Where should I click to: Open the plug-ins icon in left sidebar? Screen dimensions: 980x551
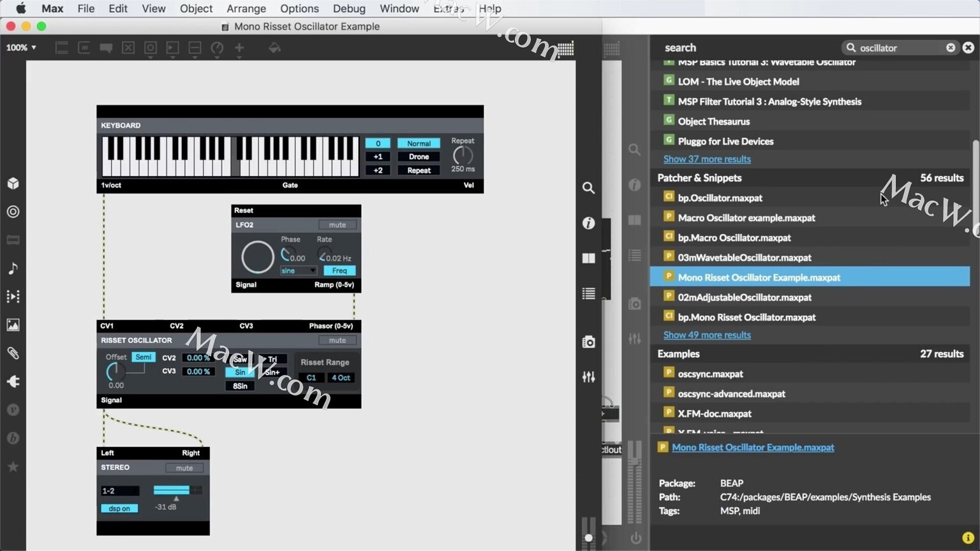(x=13, y=381)
